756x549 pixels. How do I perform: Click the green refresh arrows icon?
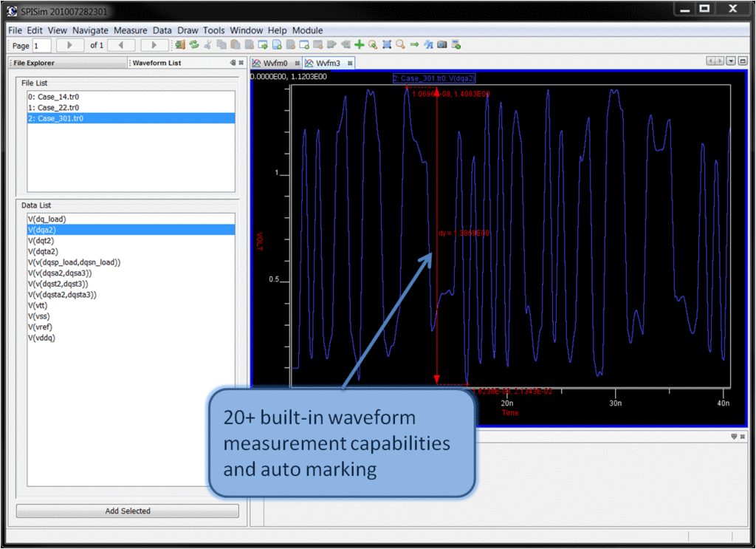point(193,45)
